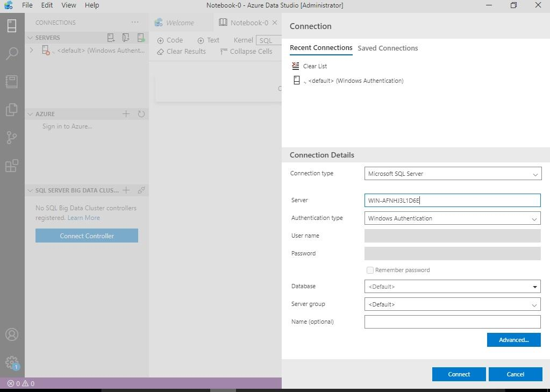Open the Manage settings gear icon
The height and width of the screenshot is (392, 550).
[x=12, y=362]
